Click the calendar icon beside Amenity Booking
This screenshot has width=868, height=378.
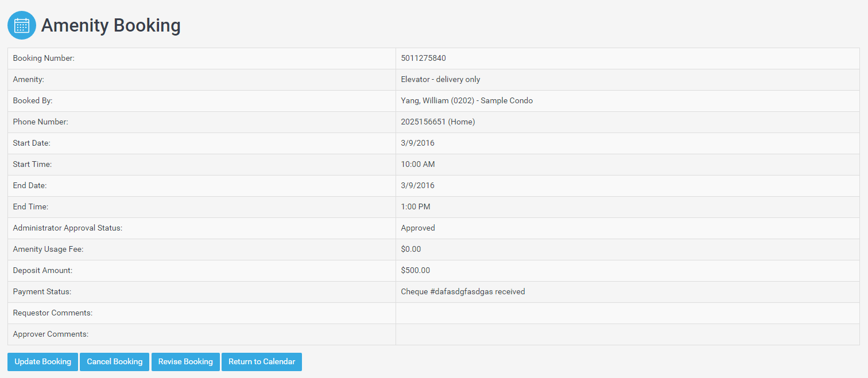(x=22, y=25)
